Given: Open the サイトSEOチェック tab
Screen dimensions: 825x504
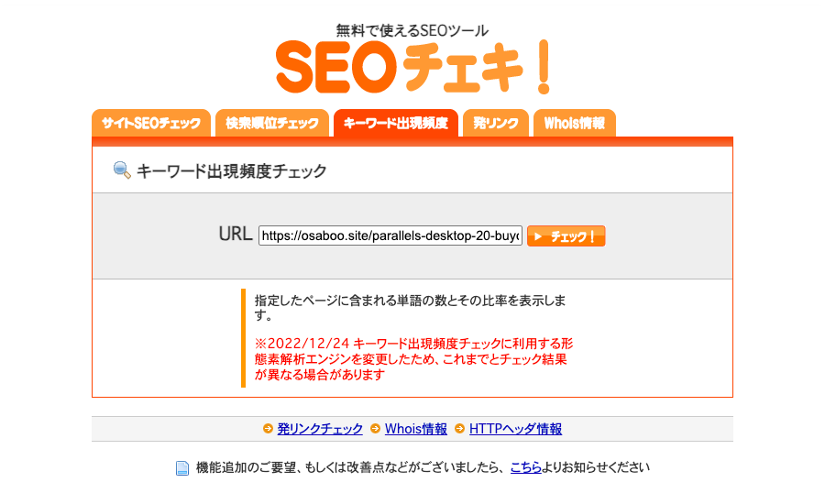Looking at the screenshot, I should [151, 123].
